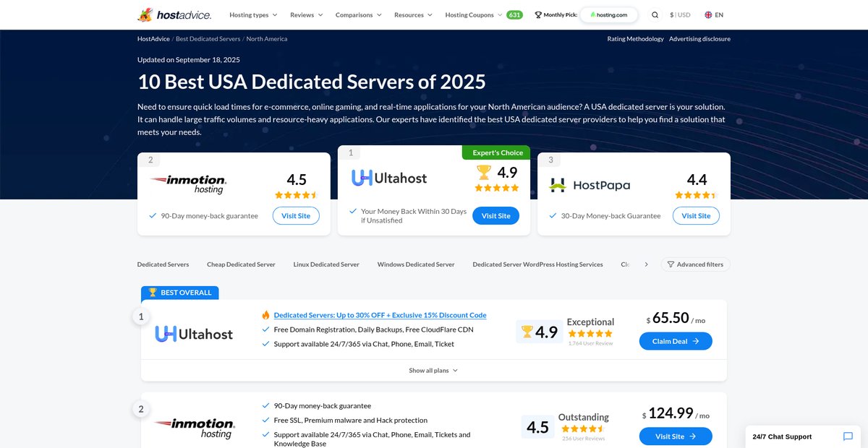
Task: Click Visit Site in HostPapa card
Action: pyautogui.click(x=696, y=215)
